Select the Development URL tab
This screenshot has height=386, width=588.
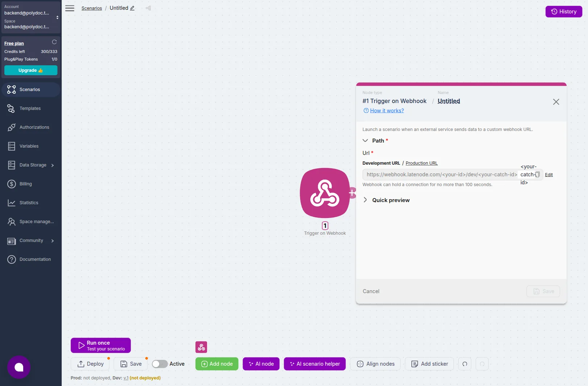click(381, 163)
